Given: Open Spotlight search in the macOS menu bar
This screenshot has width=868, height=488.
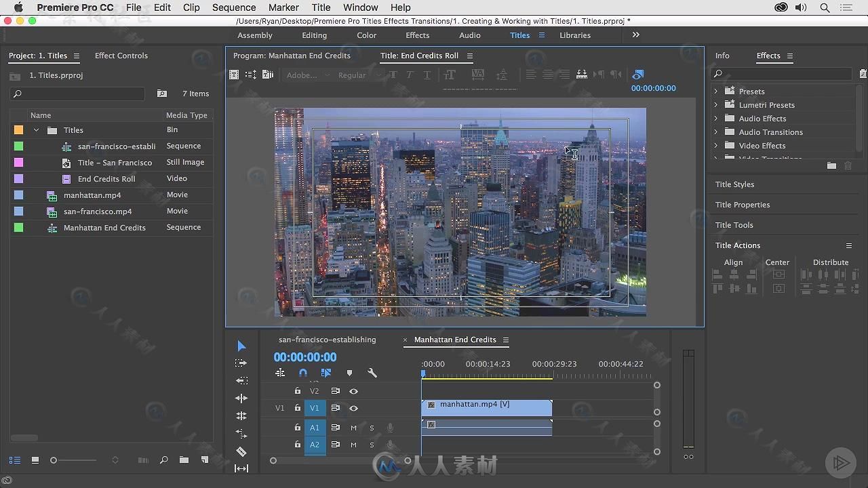Looking at the screenshot, I should coord(825,7).
